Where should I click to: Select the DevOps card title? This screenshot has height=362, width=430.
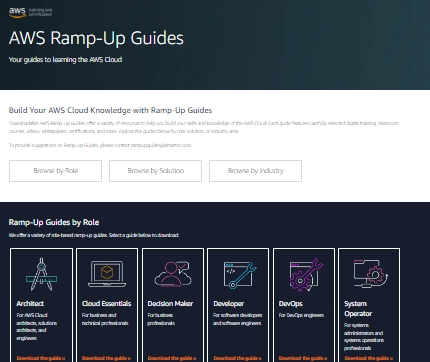coord(291,304)
